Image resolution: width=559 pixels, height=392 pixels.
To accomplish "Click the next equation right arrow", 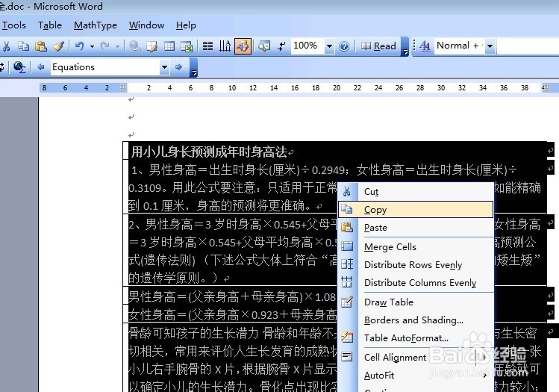I will pos(178,66).
